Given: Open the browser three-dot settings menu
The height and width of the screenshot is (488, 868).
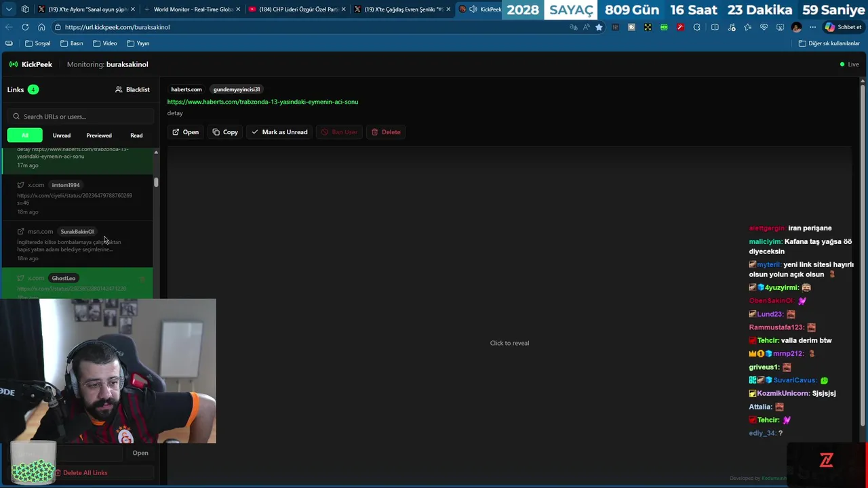Looking at the screenshot, I should (x=812, y=27).
